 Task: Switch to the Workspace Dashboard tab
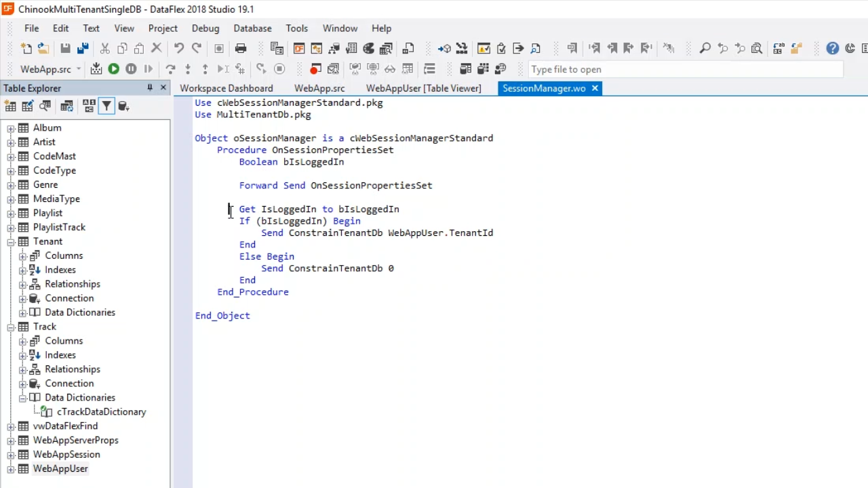[226, 88]
